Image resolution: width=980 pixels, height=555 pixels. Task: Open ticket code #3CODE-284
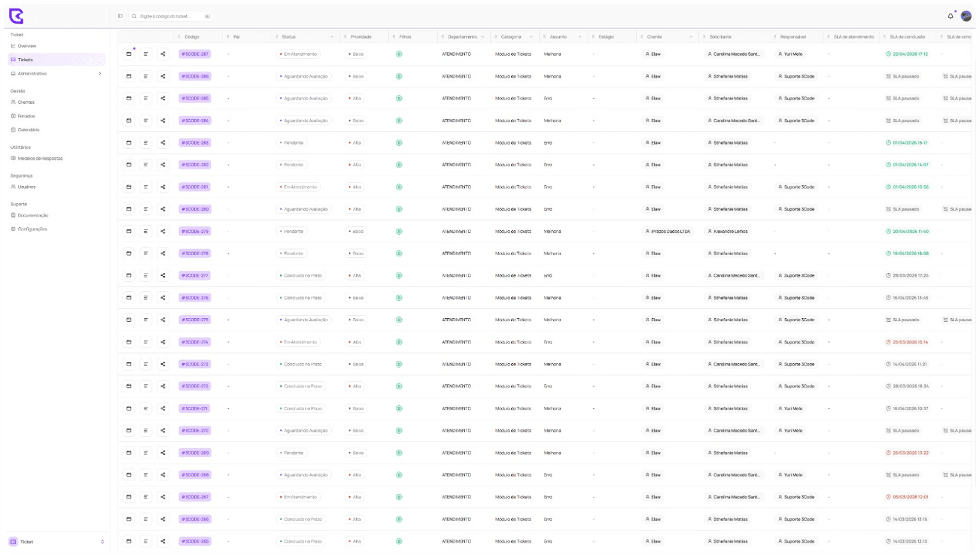[x=195, y=121]
